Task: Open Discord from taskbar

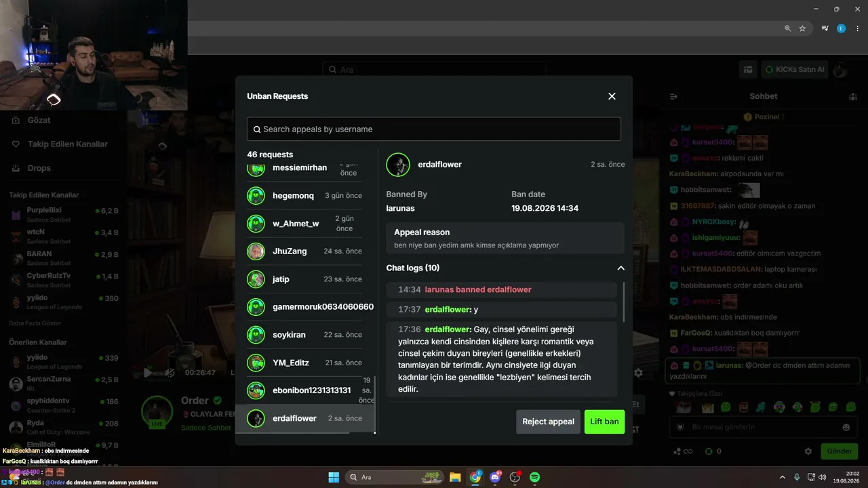Action: coord(495,477)
